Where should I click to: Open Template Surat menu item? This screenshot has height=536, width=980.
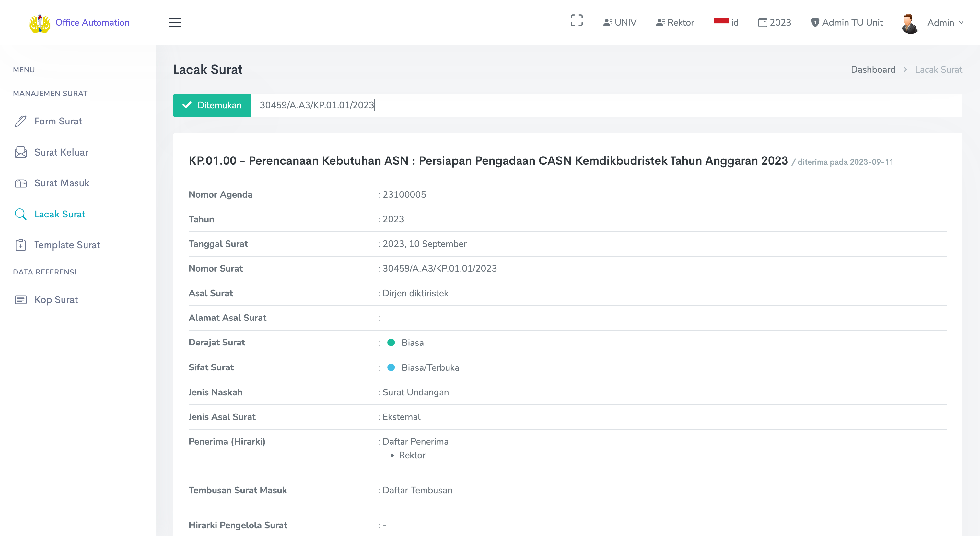(67, 245)
